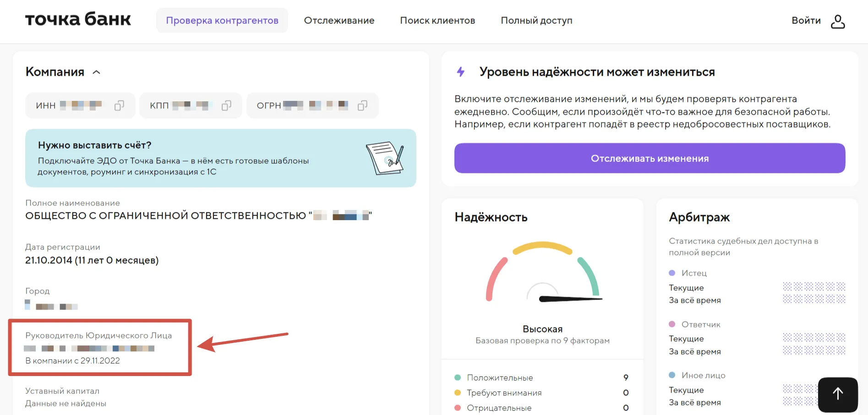The height and width of the screenshot is (415, 868).
Task: Copy the КПП value via copy icon
Action: pyautogui.click(x=226, y=105)
